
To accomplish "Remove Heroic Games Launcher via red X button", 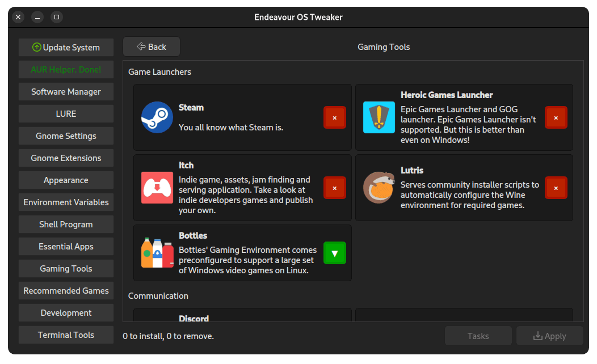I will 556,117.
